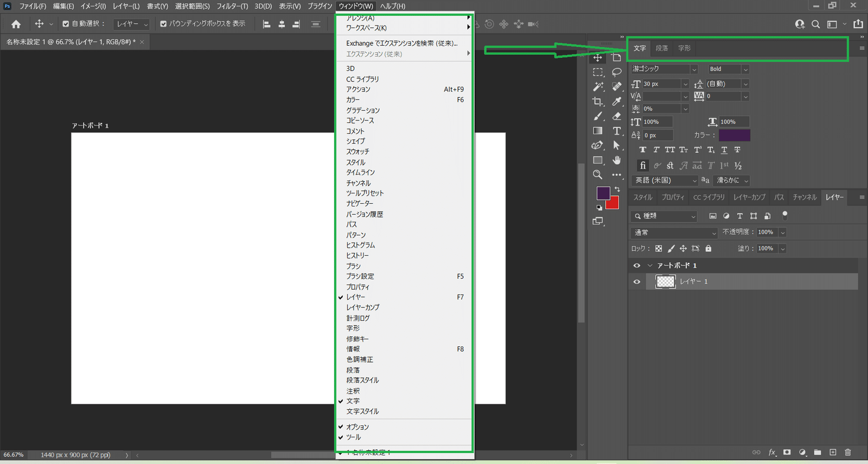Viewport: 868px width, 464px height.
Task: Click the Share export icon at top right
Action: pos(858,24)
